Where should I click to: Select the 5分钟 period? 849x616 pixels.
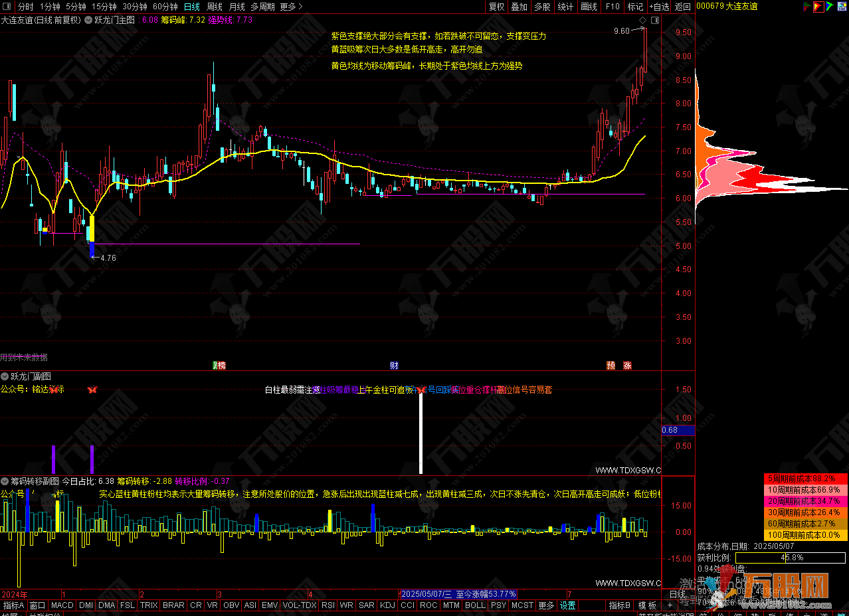[x=76, y=7]
